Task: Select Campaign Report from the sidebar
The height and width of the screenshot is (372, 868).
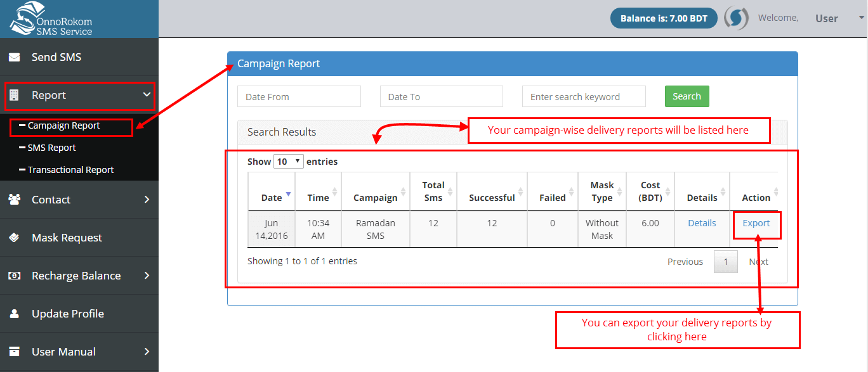Action: pos(63,126)
